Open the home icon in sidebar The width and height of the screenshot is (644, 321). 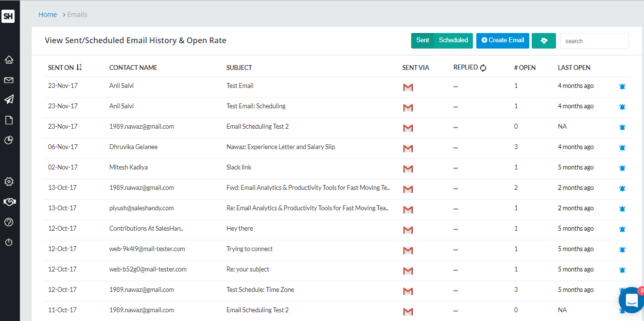[9, 60]
